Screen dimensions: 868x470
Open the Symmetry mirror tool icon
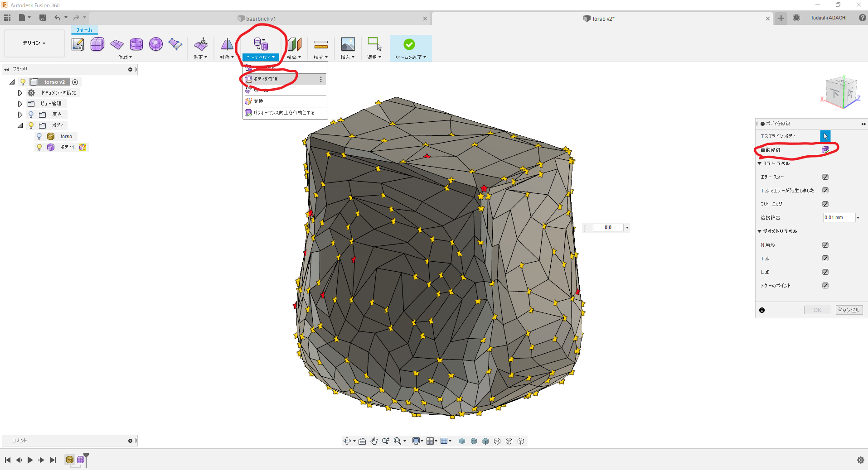[227, 44]
